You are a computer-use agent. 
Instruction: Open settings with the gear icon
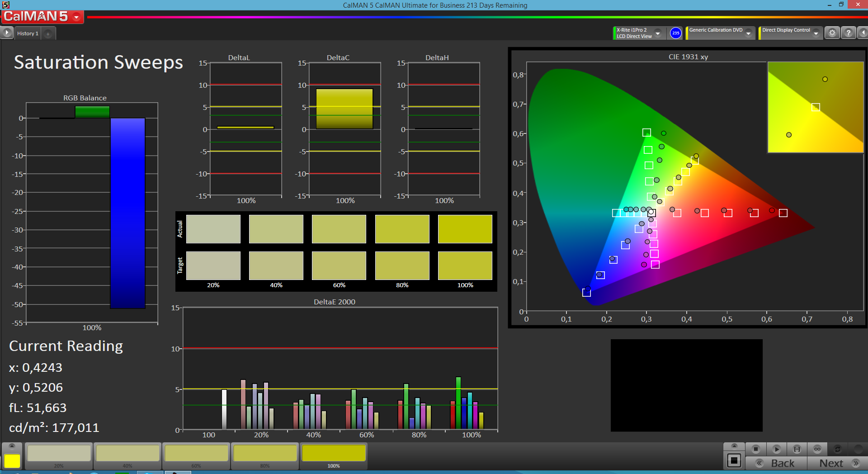point(832,33)
